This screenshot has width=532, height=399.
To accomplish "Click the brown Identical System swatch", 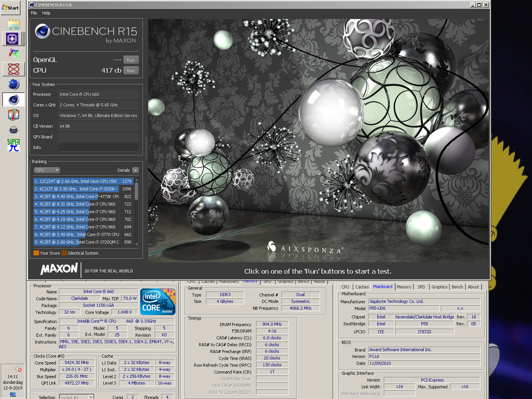I will click(65, 253).
